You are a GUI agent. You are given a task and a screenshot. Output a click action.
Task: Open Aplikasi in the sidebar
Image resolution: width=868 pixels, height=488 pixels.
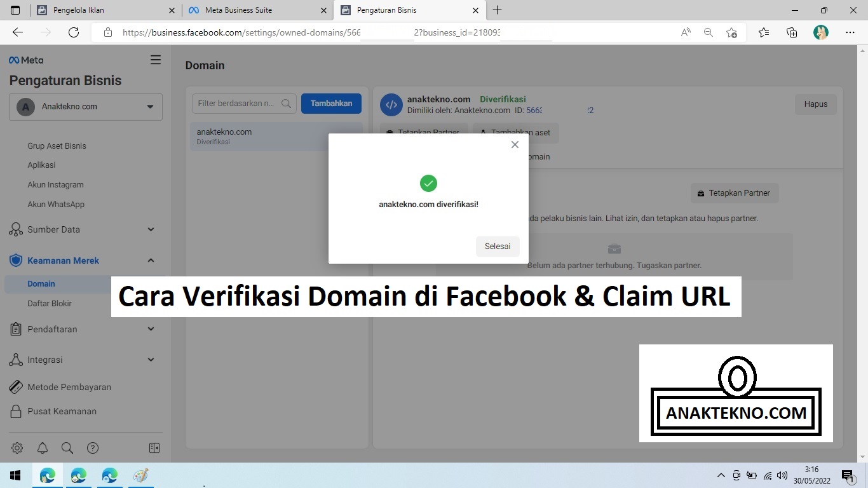tap(41, 165)
